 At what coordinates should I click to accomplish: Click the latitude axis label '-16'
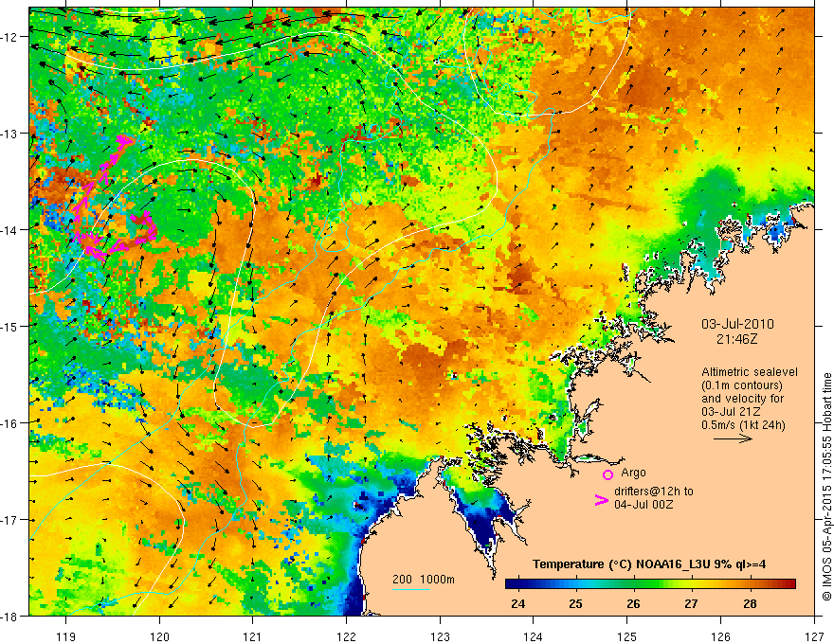(10, 423)
